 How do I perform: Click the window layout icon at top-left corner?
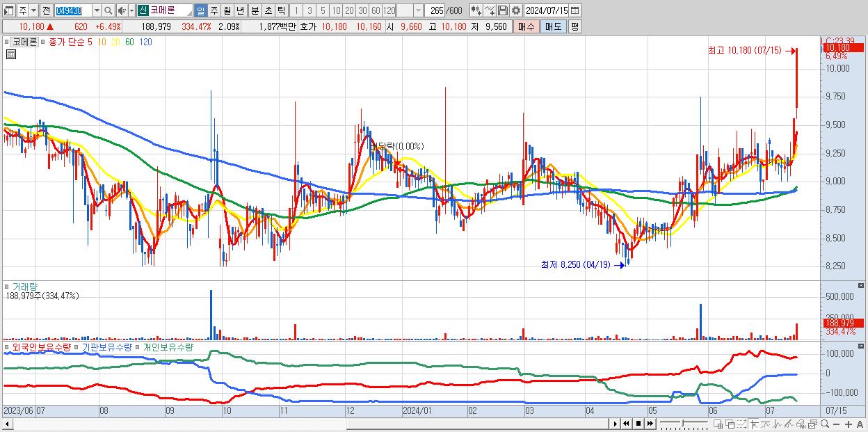tap(8, 10)
